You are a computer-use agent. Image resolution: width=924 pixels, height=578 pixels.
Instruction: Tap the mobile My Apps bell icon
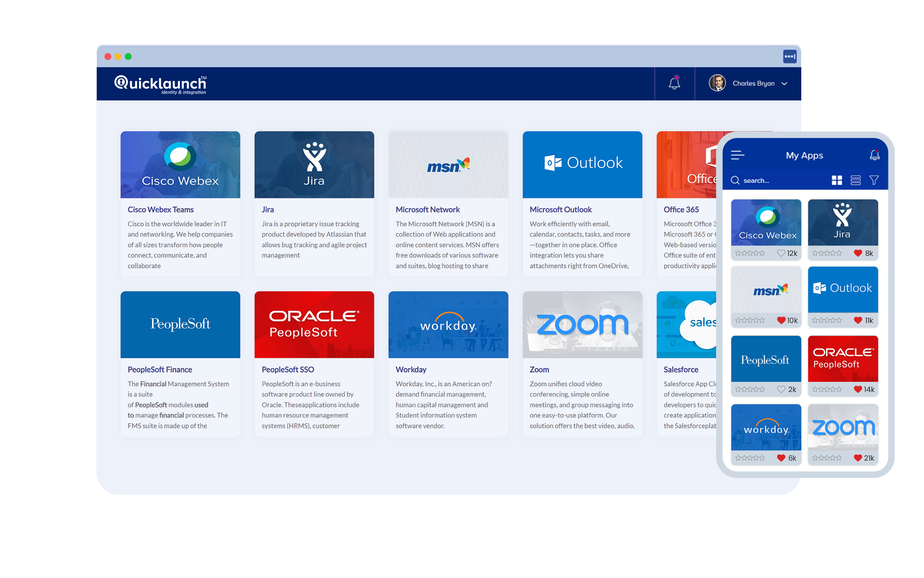[874, 155]
